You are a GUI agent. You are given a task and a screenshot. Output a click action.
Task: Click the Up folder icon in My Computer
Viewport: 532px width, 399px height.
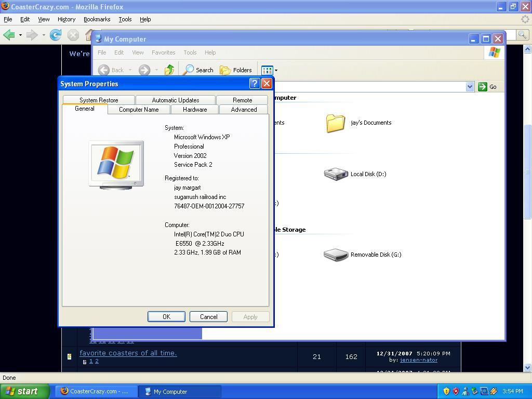tap(169, 70)
